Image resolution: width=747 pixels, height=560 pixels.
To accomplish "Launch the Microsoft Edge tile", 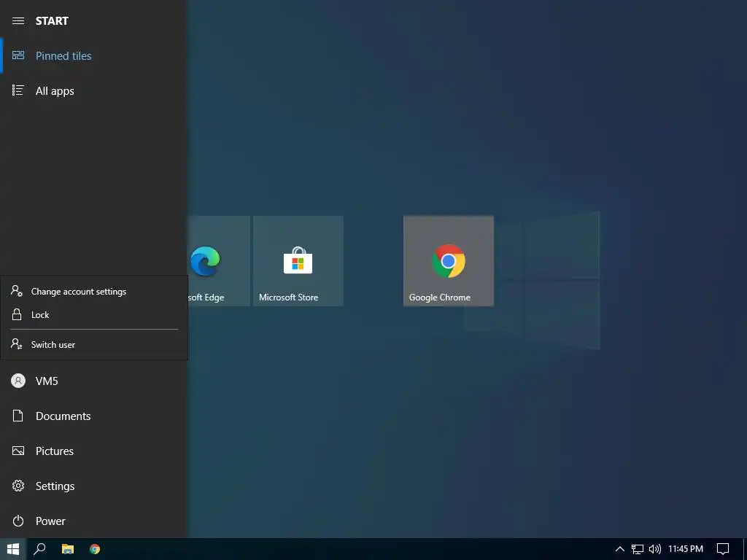I will tap(219, 261).
